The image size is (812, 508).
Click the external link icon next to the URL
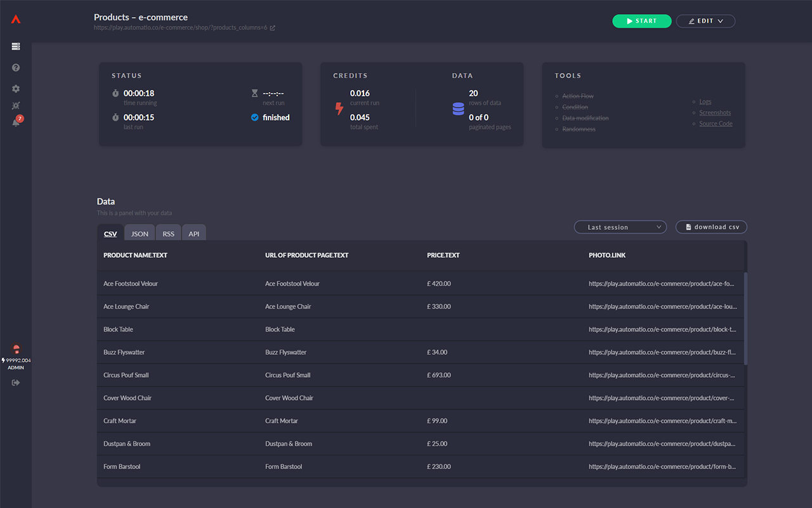point(272,27)
